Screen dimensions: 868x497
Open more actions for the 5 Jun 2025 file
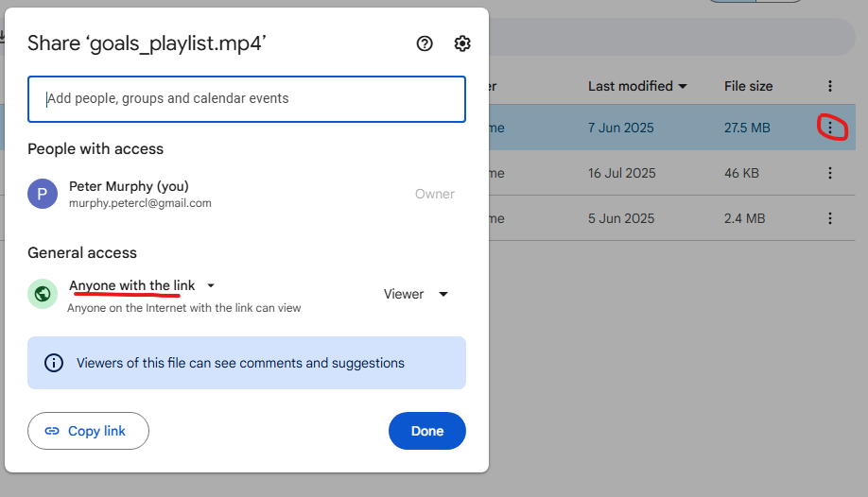830,218
